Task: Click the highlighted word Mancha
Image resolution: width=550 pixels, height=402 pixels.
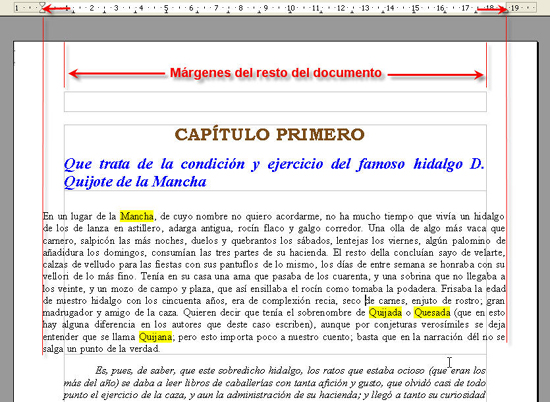Action: (x=137, y=216)
